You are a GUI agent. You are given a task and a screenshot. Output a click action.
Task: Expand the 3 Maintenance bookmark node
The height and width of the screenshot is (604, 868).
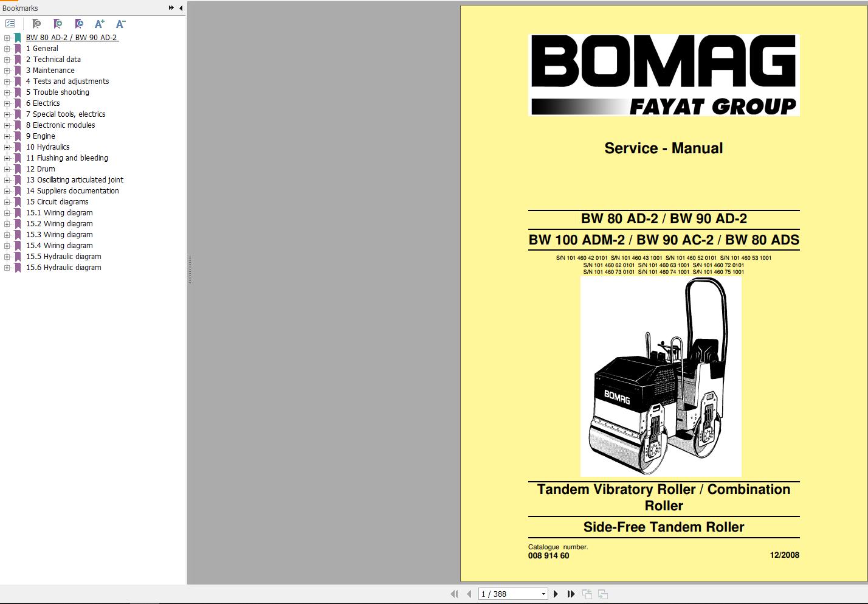pyautogui.click(x=7, y=71)
